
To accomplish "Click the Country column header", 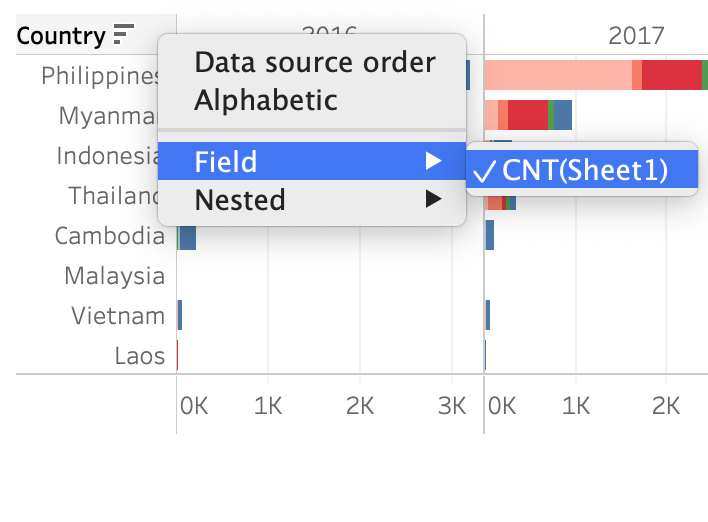I will pyautogui.click(x=61, y=36).
